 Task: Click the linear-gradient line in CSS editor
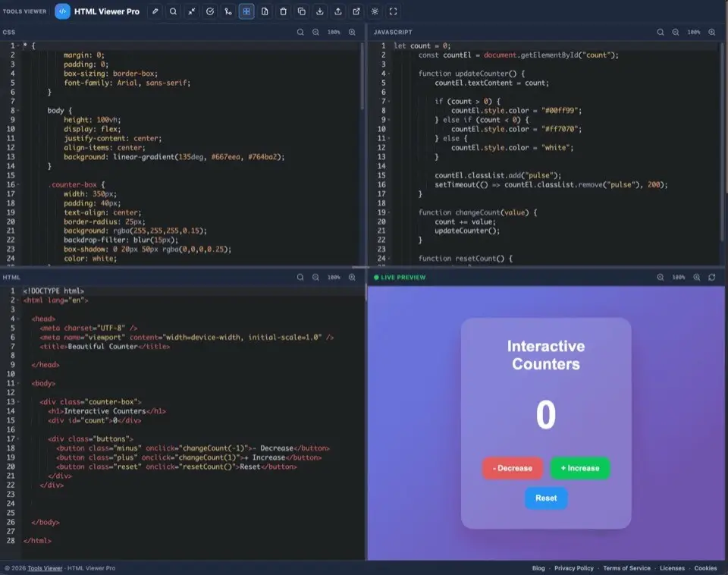pos(174,157)
